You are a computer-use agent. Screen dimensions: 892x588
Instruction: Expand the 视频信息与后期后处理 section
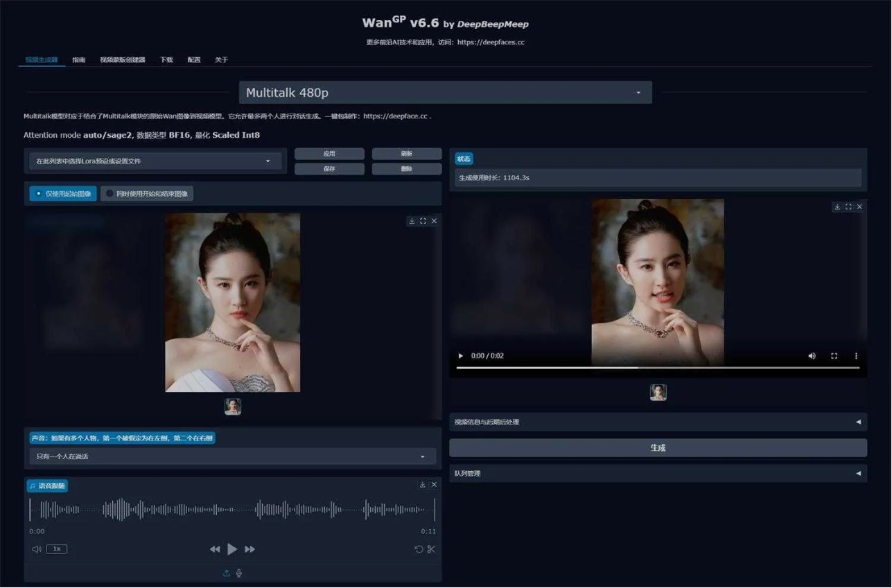(657, 422)
